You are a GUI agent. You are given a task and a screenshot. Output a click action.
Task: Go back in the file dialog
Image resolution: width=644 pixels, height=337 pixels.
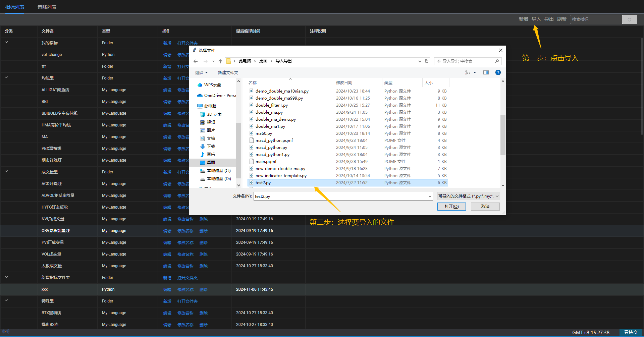pyautogui.click(x=196, y=61)
